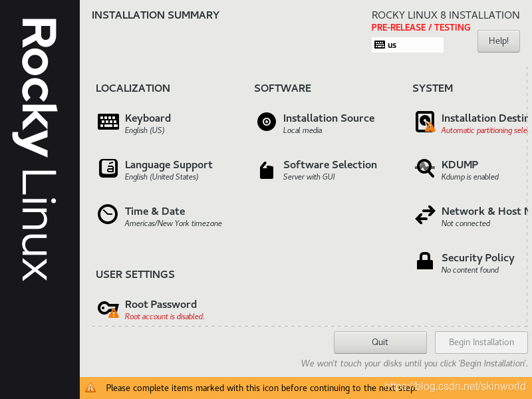Click the Keyboard layout icon under Localization
This screenshot has height=399, width=532.
(108, 122)
